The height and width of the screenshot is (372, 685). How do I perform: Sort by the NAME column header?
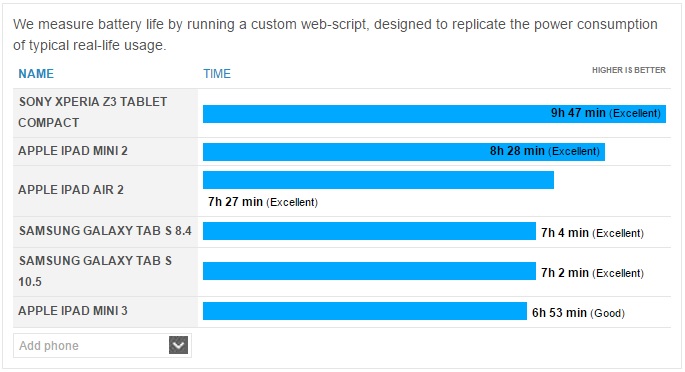point(36,73)
